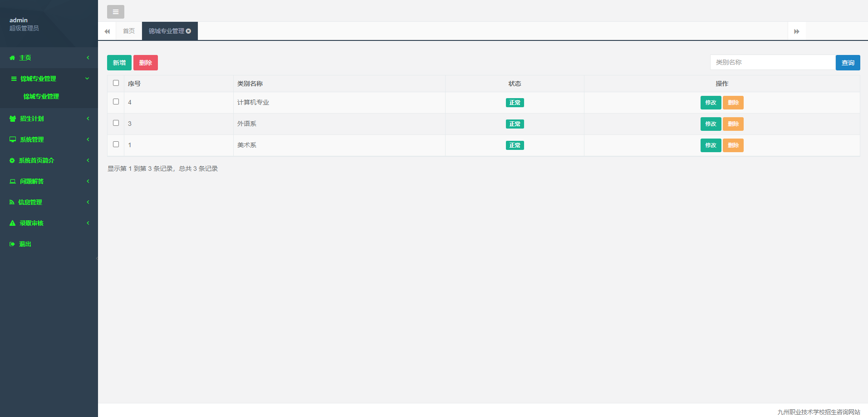868x417 pixels.
Task: Expand the 录取审核 menu arrow
Action: pos(88,223)
